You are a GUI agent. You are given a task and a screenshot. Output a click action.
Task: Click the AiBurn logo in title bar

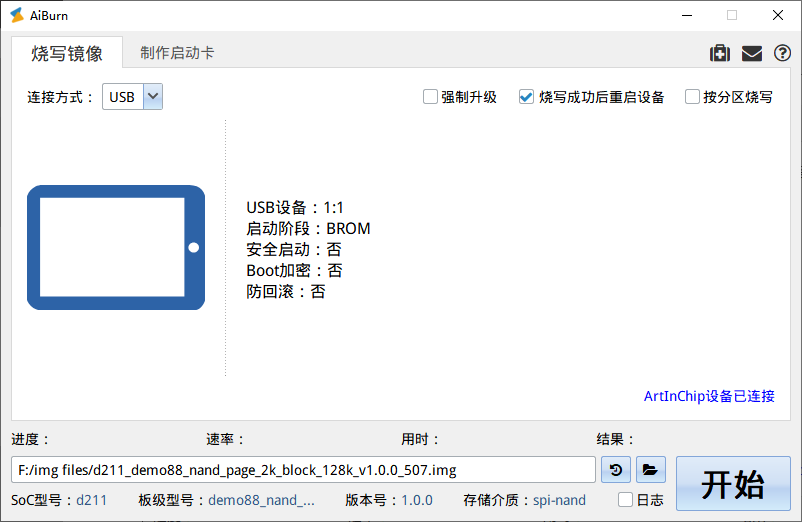pyautogui.click(x=16, y=15)
